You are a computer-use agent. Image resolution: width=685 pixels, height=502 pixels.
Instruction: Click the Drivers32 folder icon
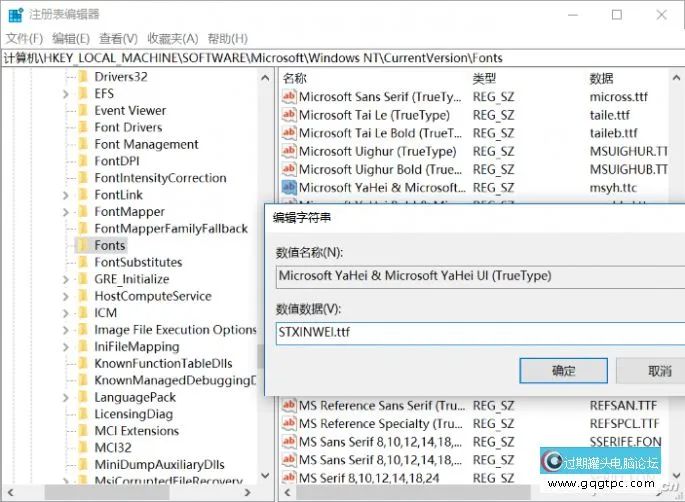[x=83, y=76]
